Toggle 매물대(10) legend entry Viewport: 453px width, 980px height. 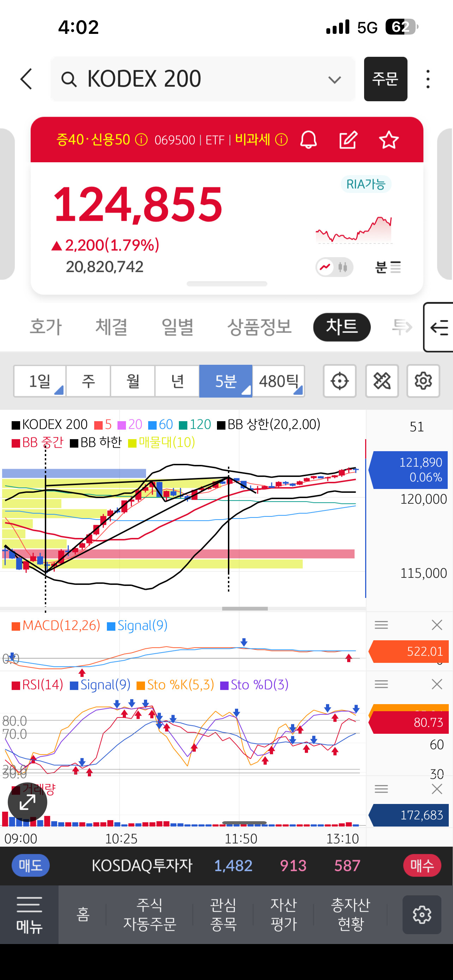point(162,442)
